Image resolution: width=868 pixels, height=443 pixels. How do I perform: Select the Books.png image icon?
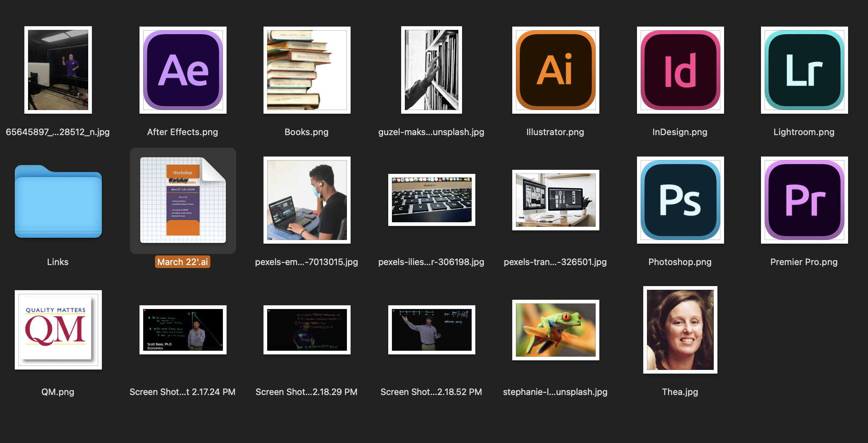[x=307, y=70]
